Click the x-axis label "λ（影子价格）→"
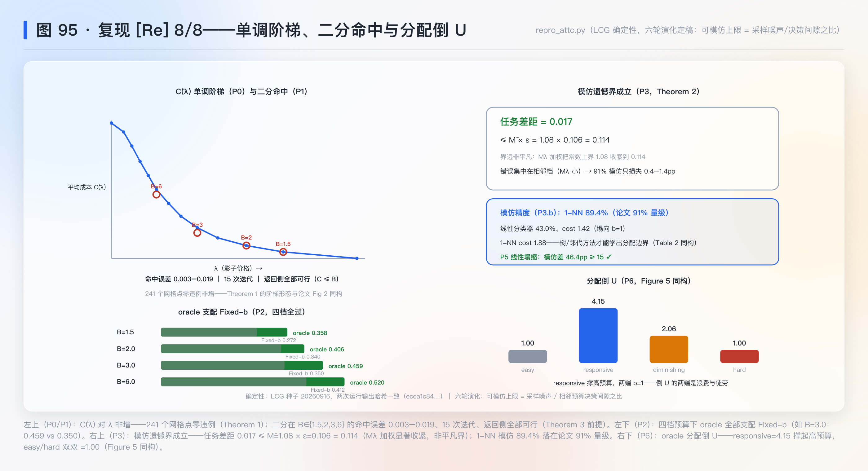868x471 pixels. pyautogui.click(x=238, y=268)
